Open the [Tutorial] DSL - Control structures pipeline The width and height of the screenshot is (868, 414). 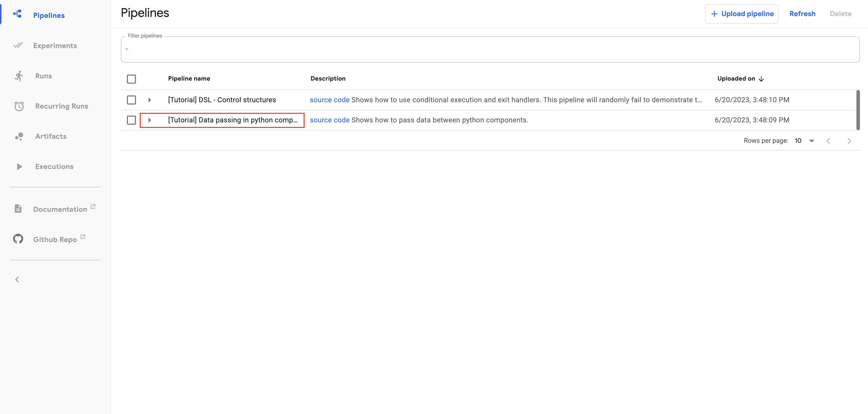(222, 100)
